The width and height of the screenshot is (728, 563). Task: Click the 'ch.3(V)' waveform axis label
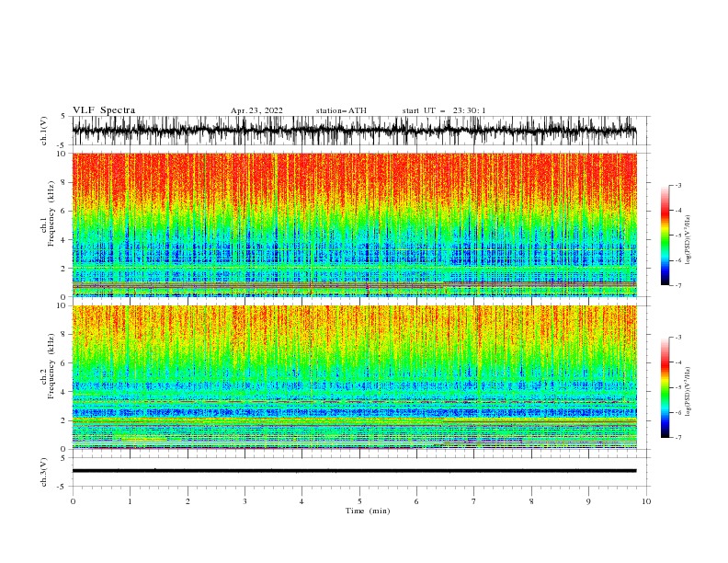pos(44,472)
